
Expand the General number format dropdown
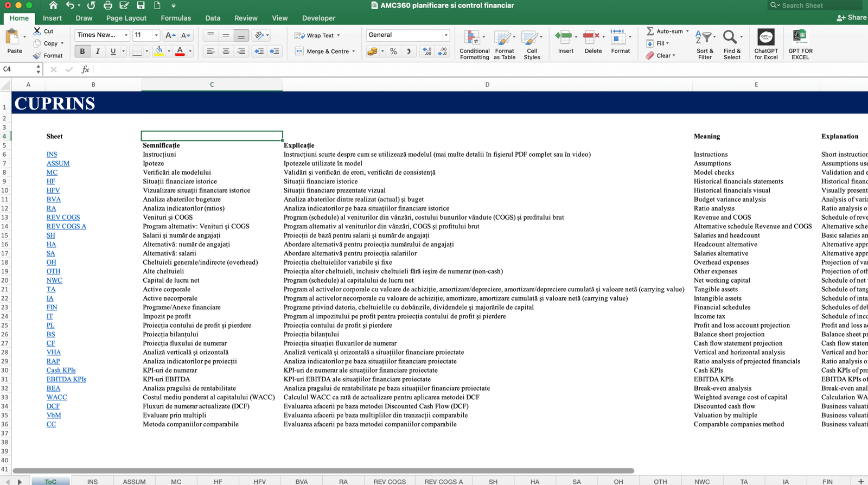[446, 35]
